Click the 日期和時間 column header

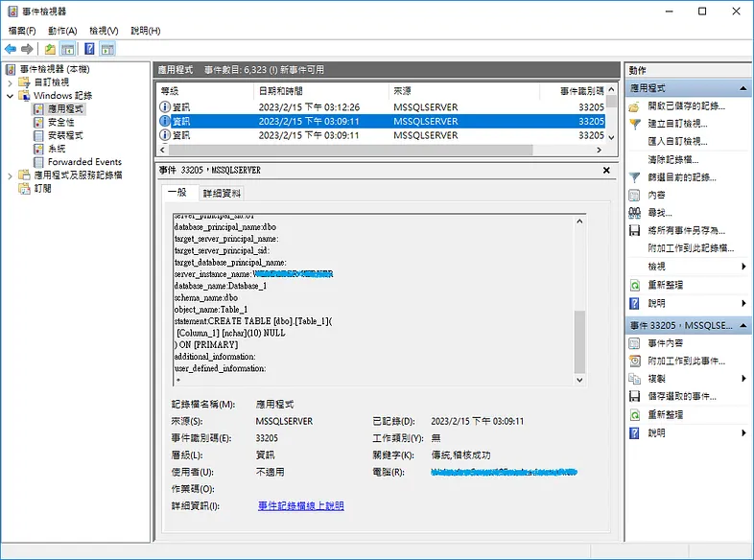point(320,91)
